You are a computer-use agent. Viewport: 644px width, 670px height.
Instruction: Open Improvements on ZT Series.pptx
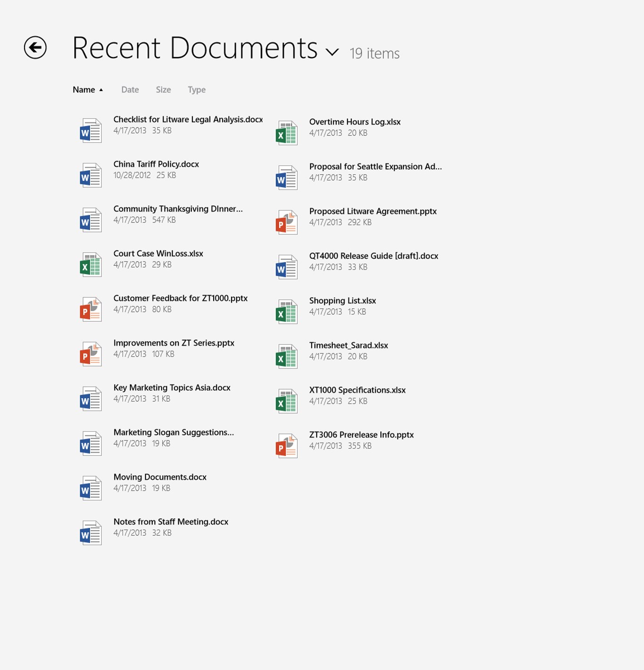(173, 343)
